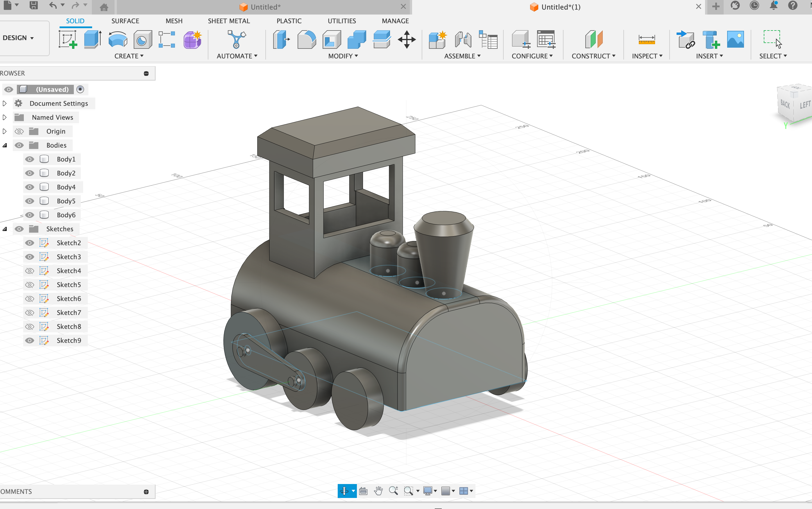Activate the (Unsaved) component radio button
The image size is (812, 509).
pyautogui.click(x=80, y=89)
